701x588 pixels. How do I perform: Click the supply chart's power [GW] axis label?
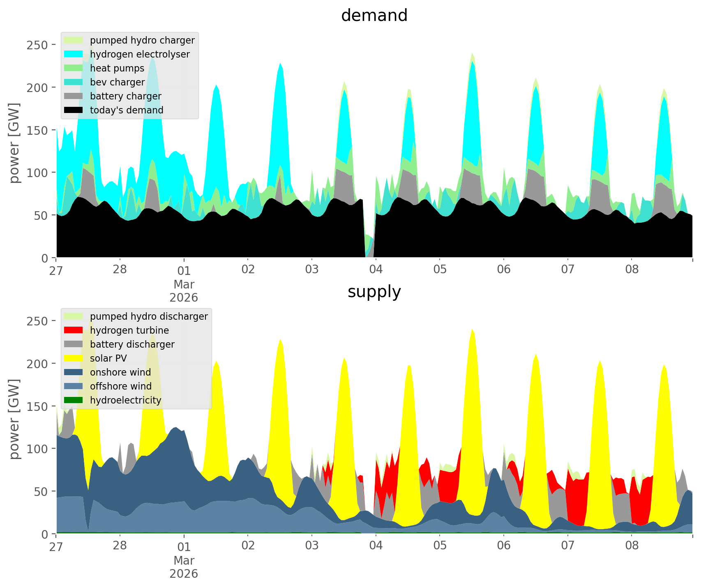tap(14, 419)
